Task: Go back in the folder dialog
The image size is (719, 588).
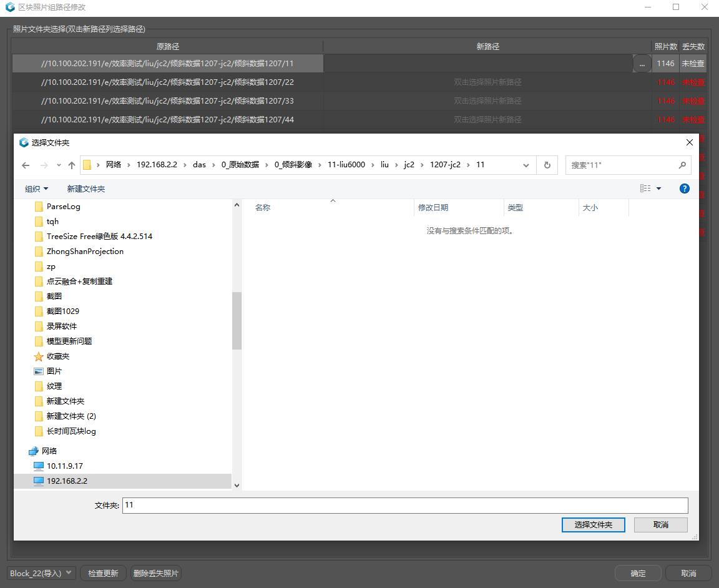Action: pyautogui.click(x=26, y=165)
